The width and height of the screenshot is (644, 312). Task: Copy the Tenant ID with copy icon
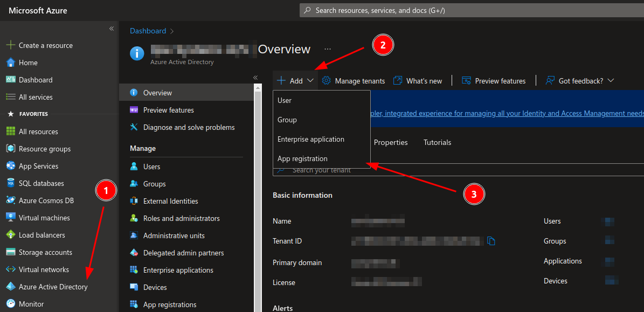[491, 241]
